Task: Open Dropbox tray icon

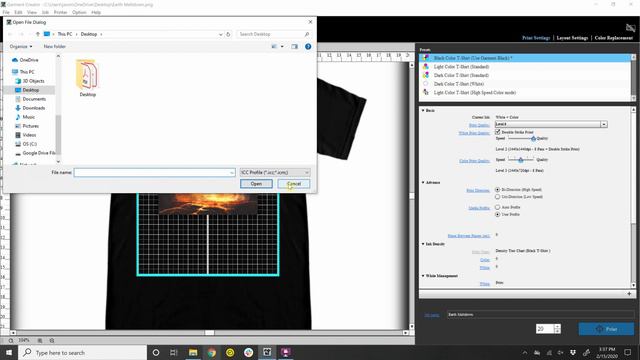Action: coord(573,352)
